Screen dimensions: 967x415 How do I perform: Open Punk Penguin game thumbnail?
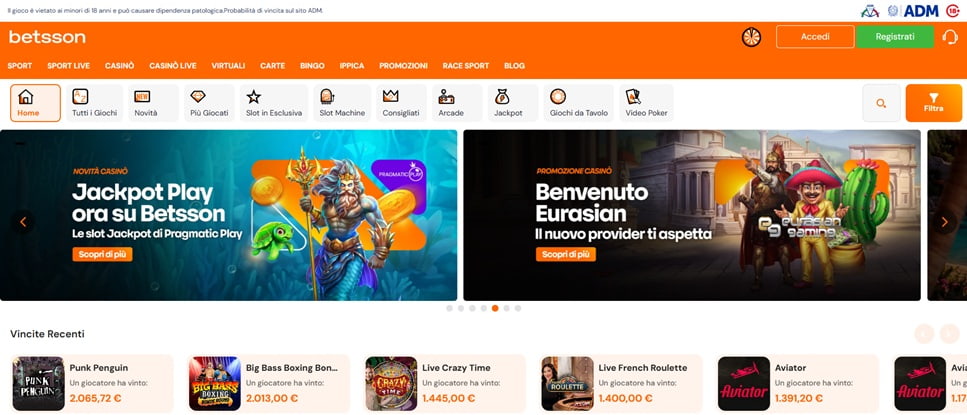click(38, 384)
